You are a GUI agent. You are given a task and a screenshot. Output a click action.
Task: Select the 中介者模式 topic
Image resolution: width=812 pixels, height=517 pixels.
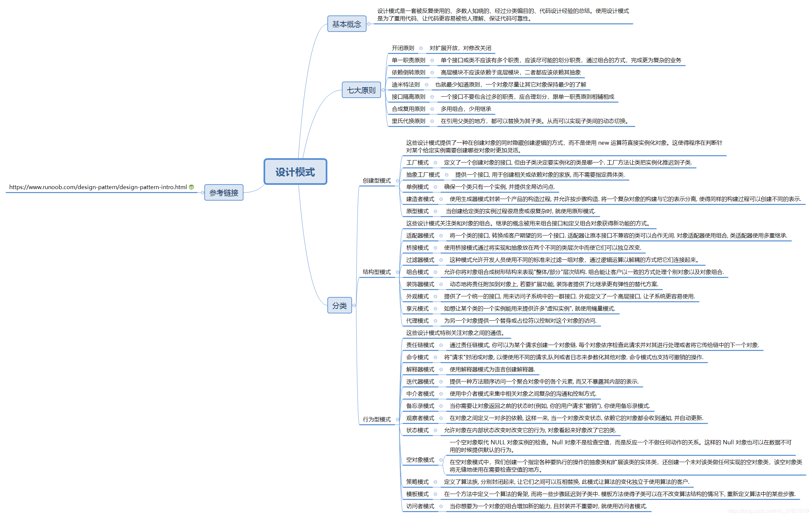[x=420, y=394]
